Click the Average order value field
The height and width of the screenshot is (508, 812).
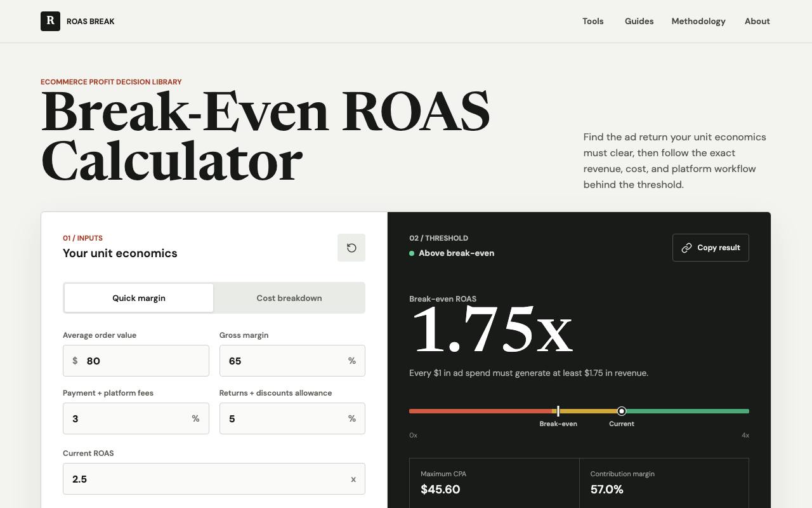pyautogui.click(x=136, y=361)
